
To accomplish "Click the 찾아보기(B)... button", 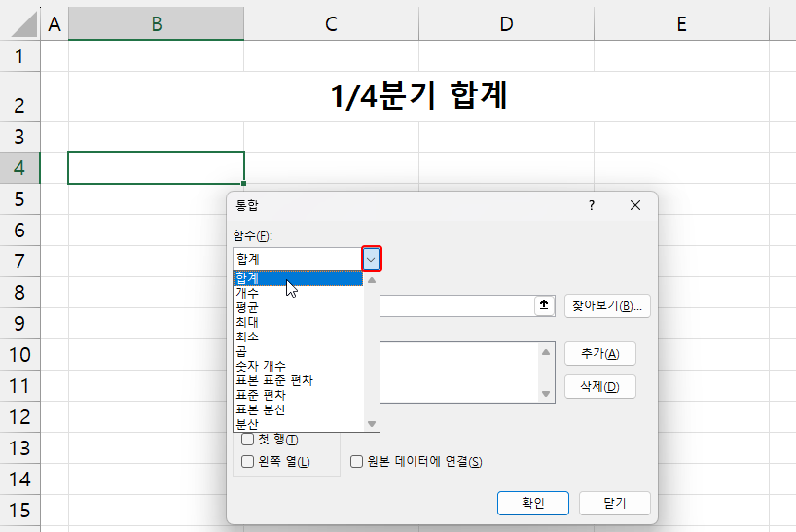I will [x=607, y=305].
